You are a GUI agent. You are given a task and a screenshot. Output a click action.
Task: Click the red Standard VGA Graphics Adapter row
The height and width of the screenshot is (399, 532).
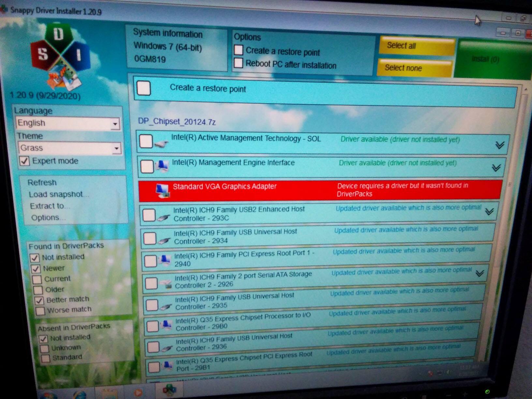[x=320, y=190]
